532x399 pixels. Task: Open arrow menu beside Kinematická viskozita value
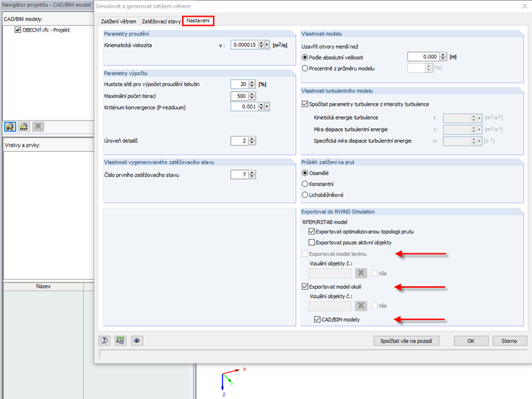(x=267, y=45)
